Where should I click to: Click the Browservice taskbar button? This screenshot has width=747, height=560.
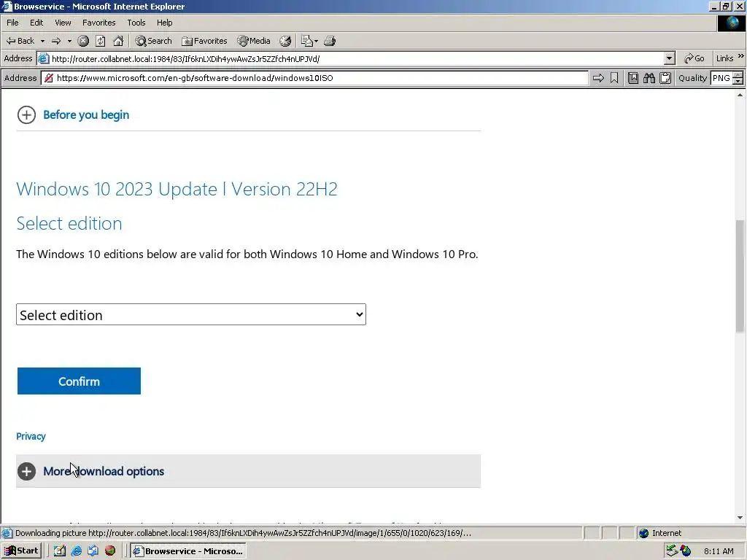188,551
